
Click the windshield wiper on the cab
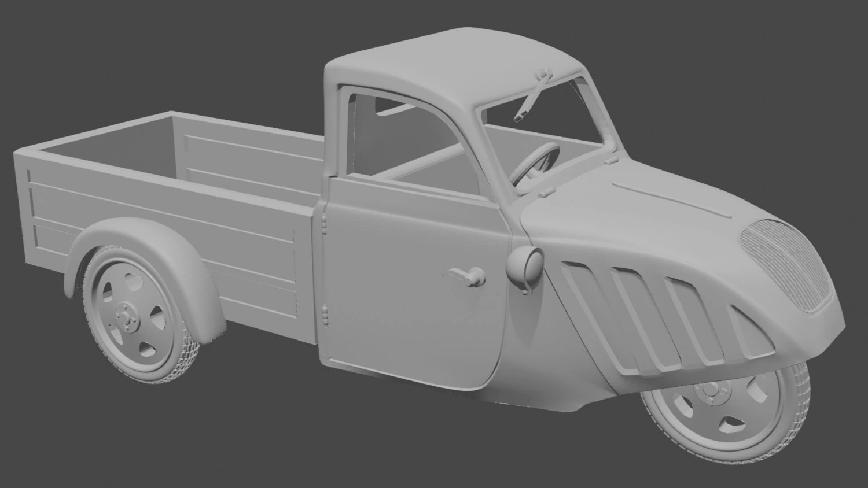click(532, 96)
